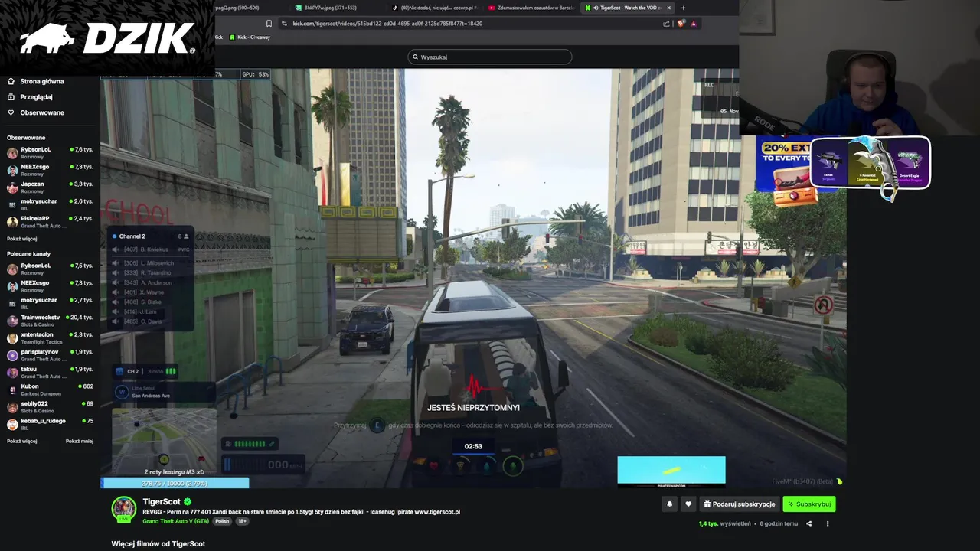Click the green Subskrybuj button
980x551 pixels.
point(808,504)
